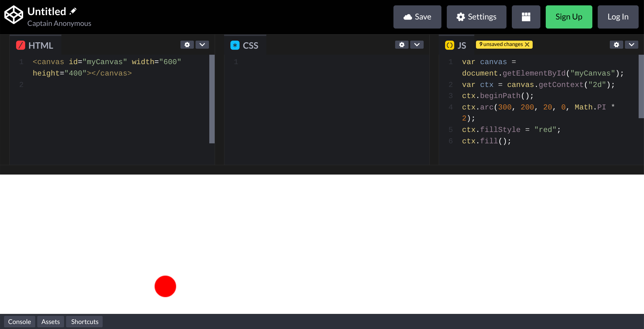Image resolution: width=644 pixels, height=329 pixels.
Task: Click the ctx.fill() code line
Action: tap(486, 141)
